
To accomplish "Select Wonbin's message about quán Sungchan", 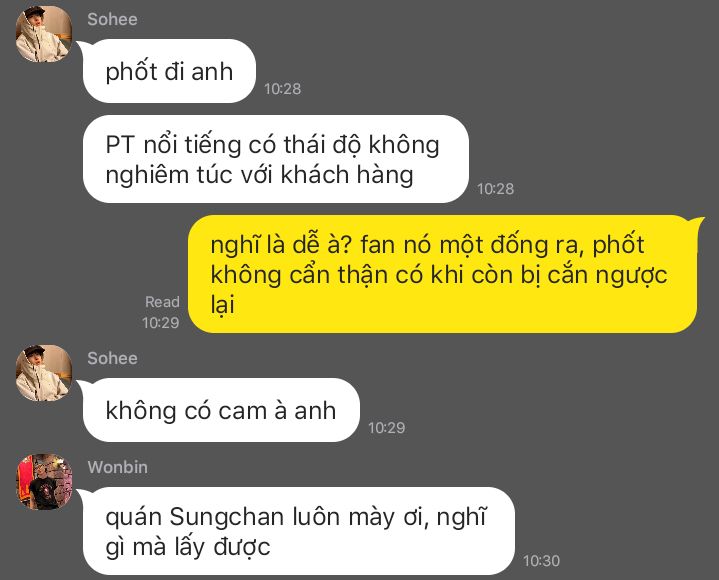I will (x=299, y=531).
